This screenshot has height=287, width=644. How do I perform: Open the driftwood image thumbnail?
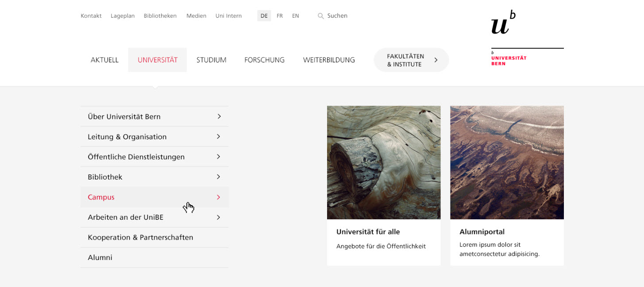coord(384,162)
